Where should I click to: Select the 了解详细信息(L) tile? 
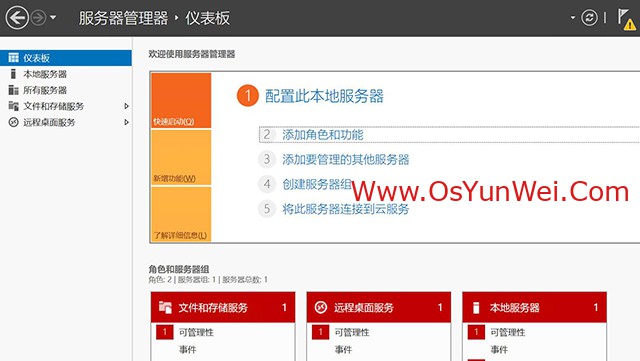[x=181, y=214]
